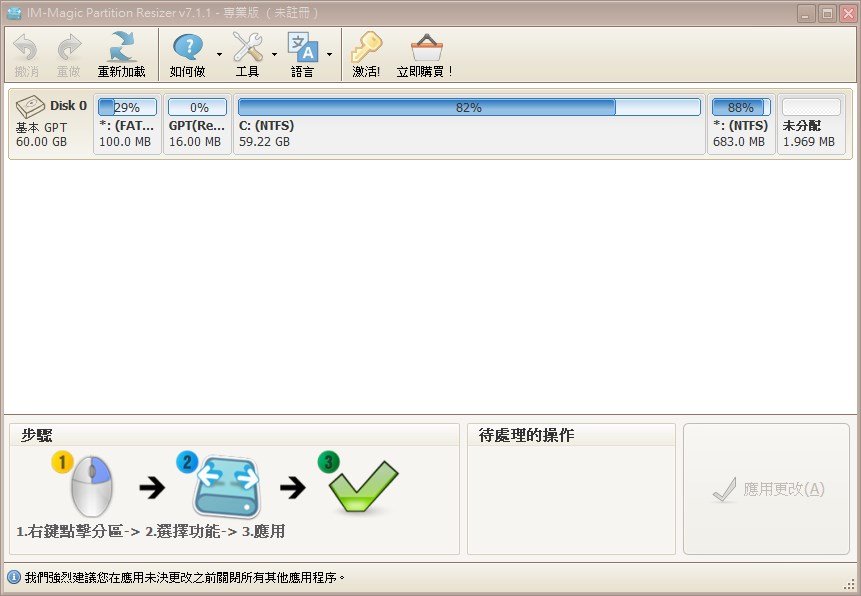Maximize the Partition Resizer window

(828, 13)
